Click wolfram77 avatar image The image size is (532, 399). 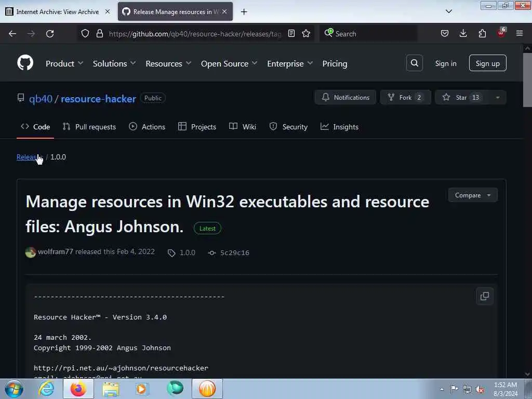point(31,252)
